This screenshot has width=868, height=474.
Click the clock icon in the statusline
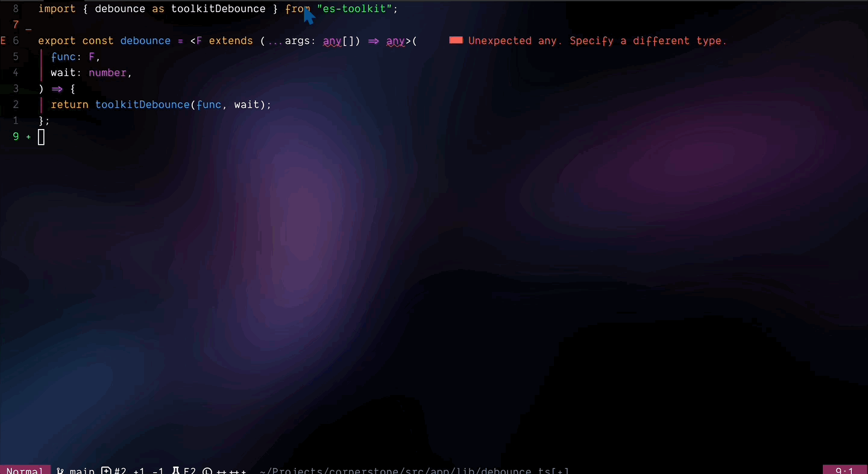(x=207, y=471)
